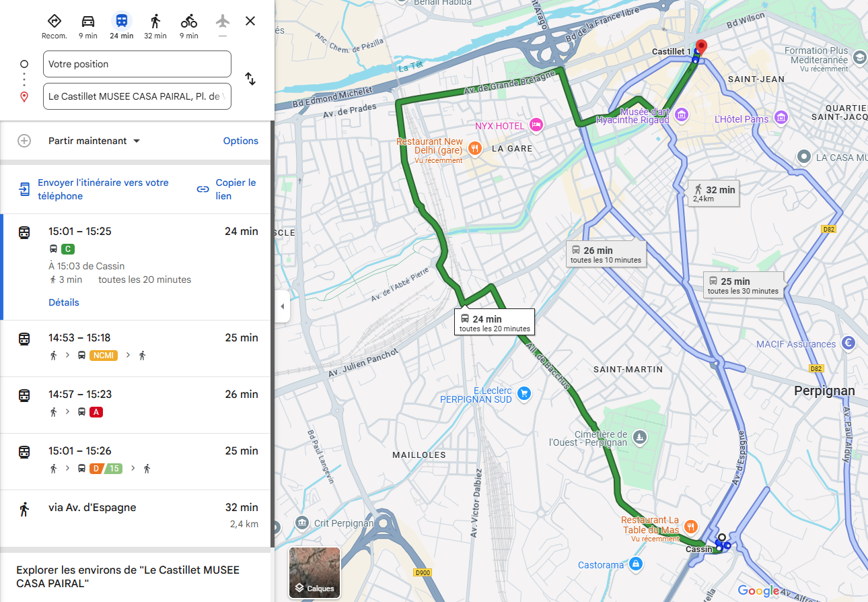Click the orange NCMI line badge
The height and width of the screenshot is (602, 868).
[x=104, y=356]
